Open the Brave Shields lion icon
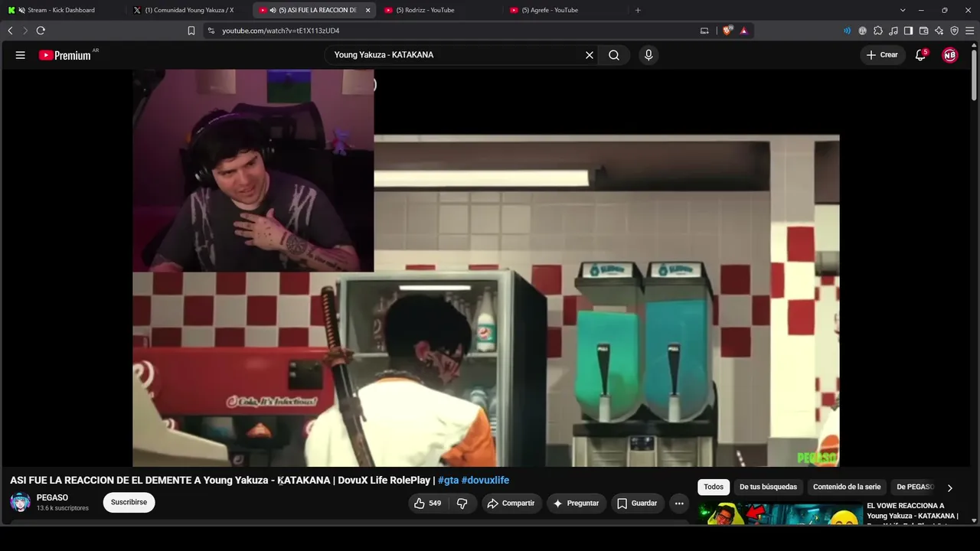 pyautogui.click(x=727, y=31)
